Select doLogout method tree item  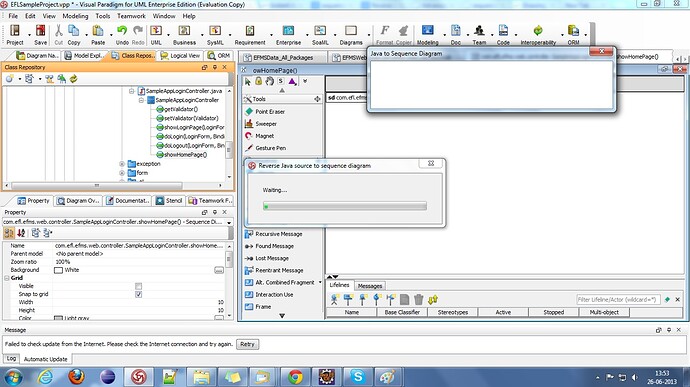[190, 145]
